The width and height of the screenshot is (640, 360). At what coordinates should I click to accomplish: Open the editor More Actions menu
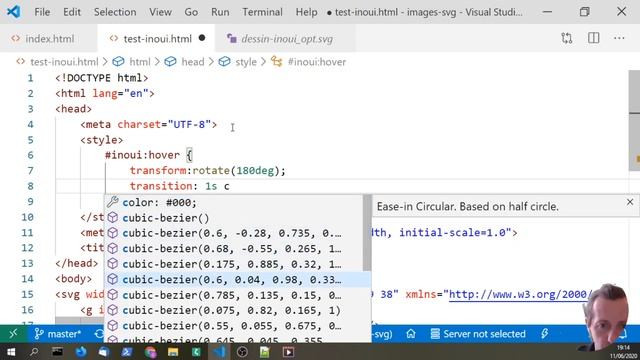tap(619, 38)
